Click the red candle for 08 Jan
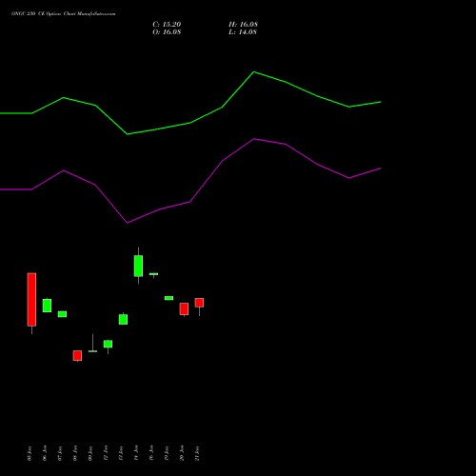476x476 pixels. point(77,355)
